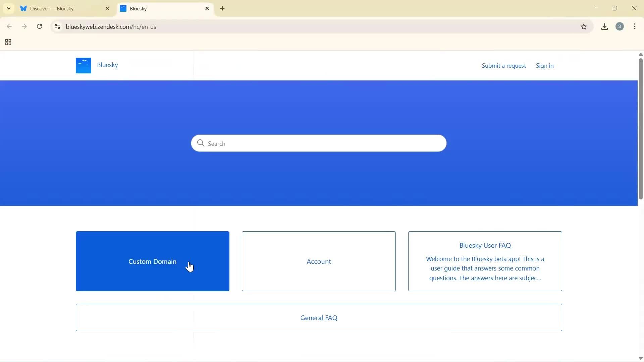Click the scrollbar down arrow
The width and height of the screenshot is (644, 362).
[x=640, y=358]
